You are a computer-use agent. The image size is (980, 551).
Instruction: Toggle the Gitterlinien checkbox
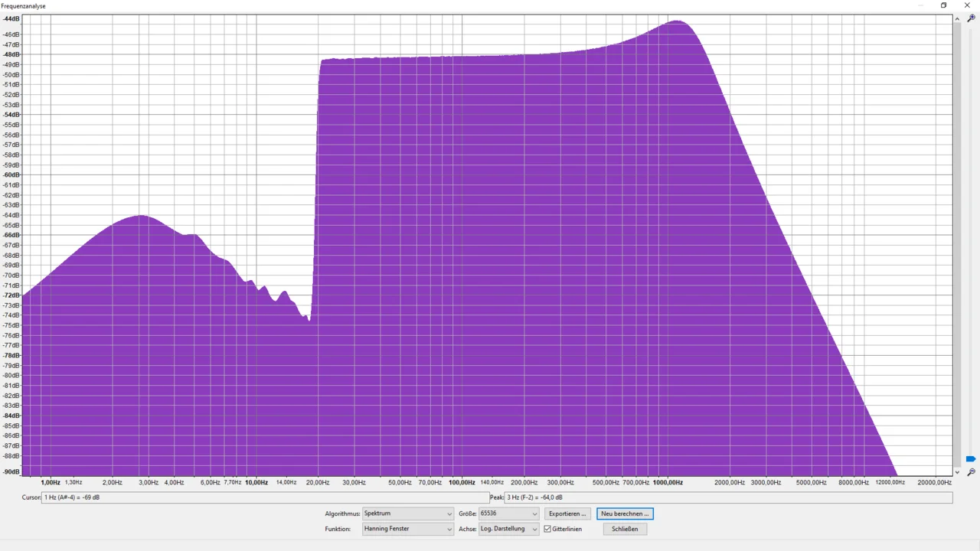coord(547,529)
